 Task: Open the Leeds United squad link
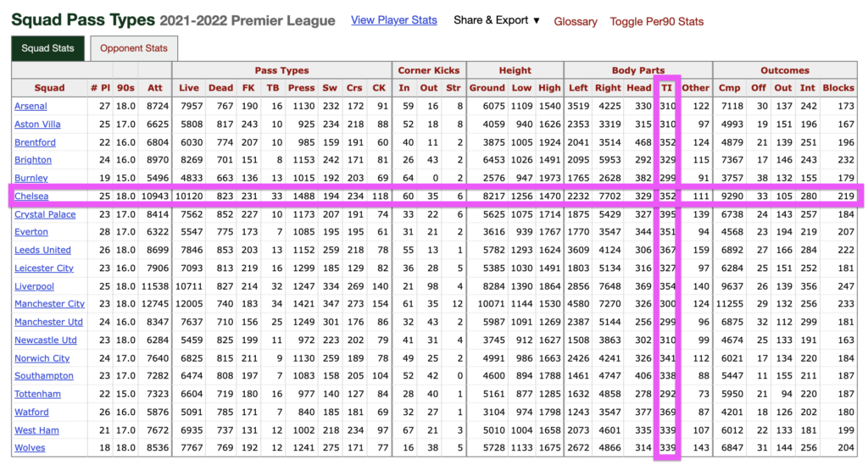42,250
